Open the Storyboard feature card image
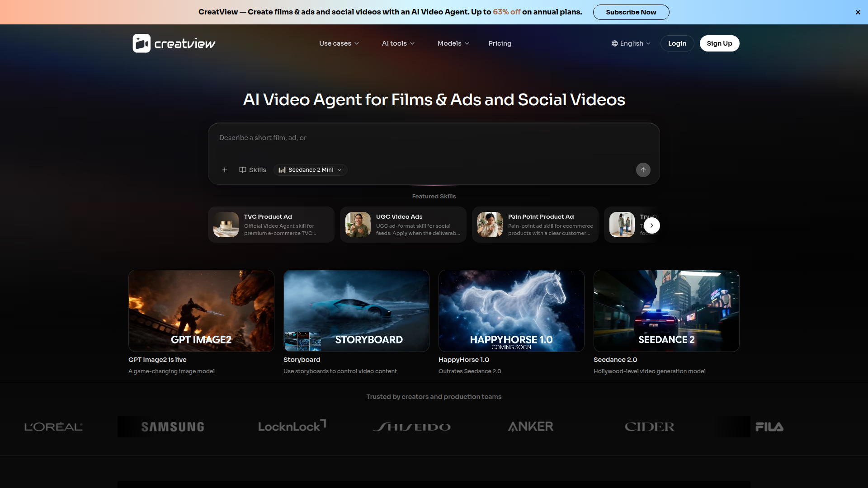The width and height of the screenshot is (868, 488). coord(356,311)
